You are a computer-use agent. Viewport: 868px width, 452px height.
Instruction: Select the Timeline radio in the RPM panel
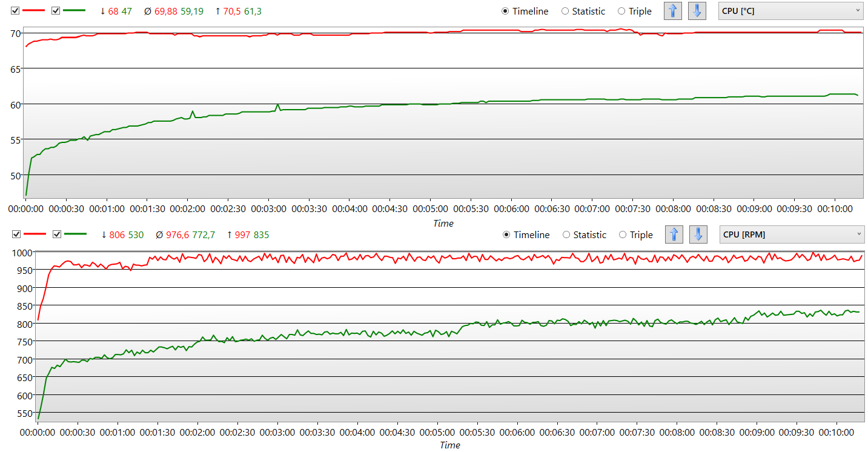526,235
